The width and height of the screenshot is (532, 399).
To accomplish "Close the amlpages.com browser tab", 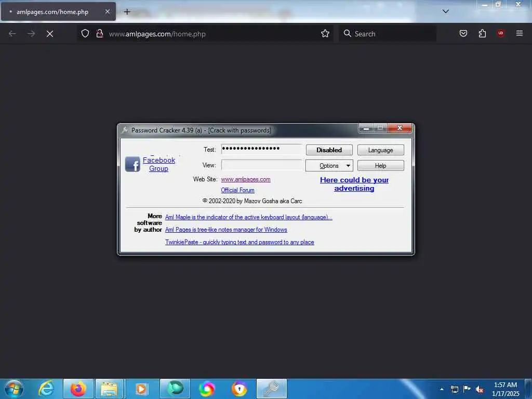I will 107,11.
